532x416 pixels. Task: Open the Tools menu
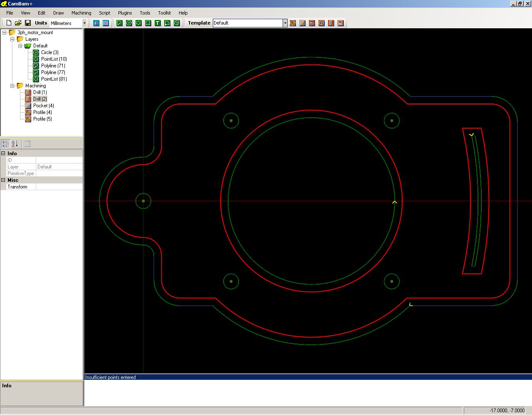click(x=145, y=13)
